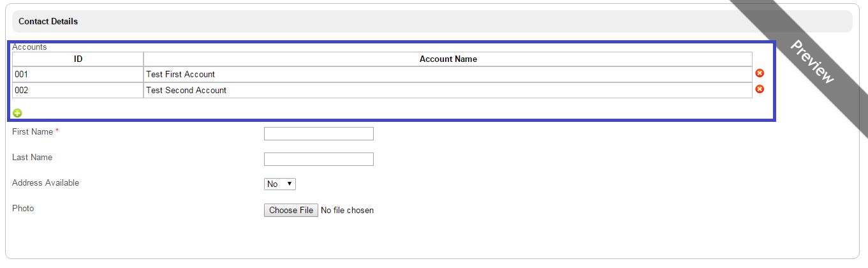The height and width of the screenshot is (268, 868).
Task: Click the Last Name label
Action: [x=33, y=157]
